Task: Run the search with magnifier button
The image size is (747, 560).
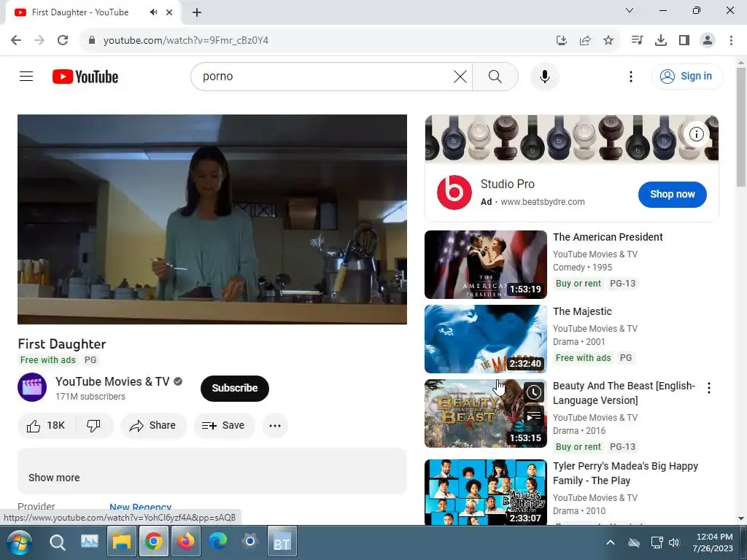Action: [x=495, y=76]
